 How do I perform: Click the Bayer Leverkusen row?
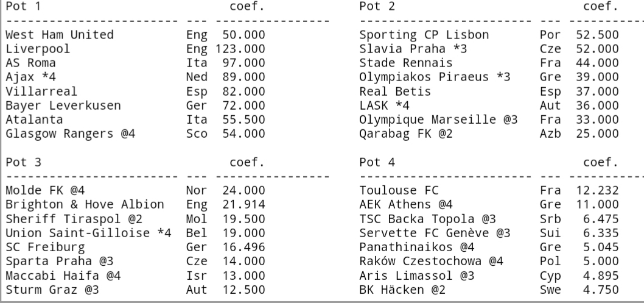(63, 105)
